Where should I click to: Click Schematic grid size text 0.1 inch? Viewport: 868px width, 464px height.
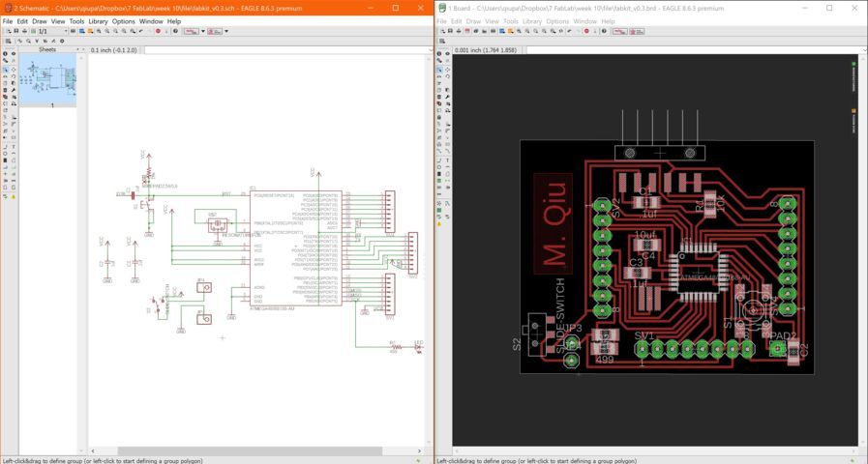113,50
